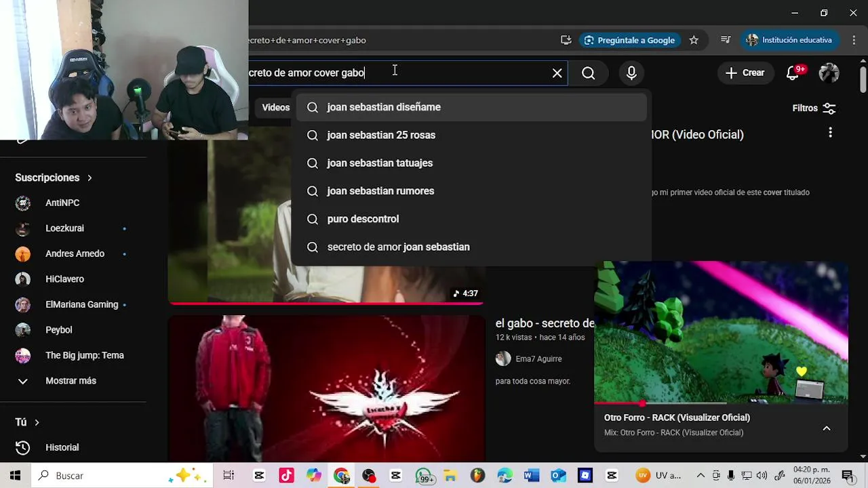Expand the miniplayer queue chevron
The width and height of the screenshot is (868, 488).
[x=827, y=428]
